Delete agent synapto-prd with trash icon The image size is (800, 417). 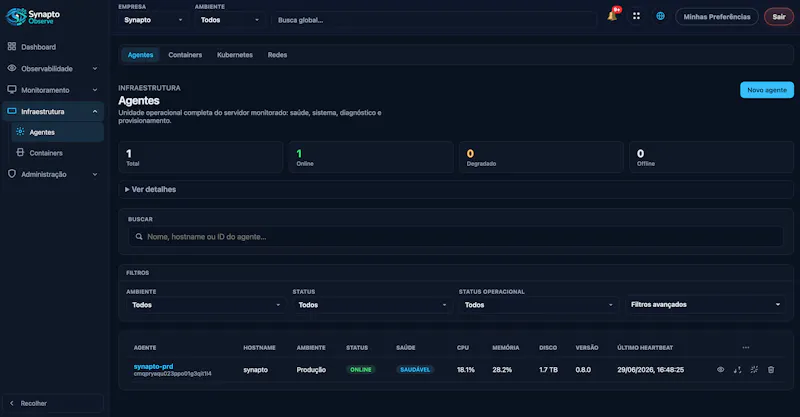point(771,370)
